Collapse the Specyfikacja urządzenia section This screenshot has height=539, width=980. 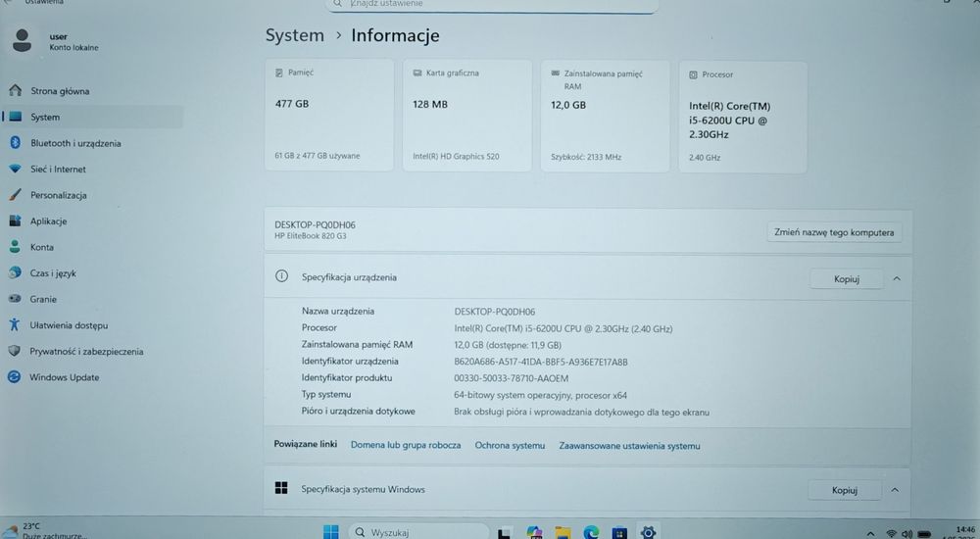(x=897, y=279)
